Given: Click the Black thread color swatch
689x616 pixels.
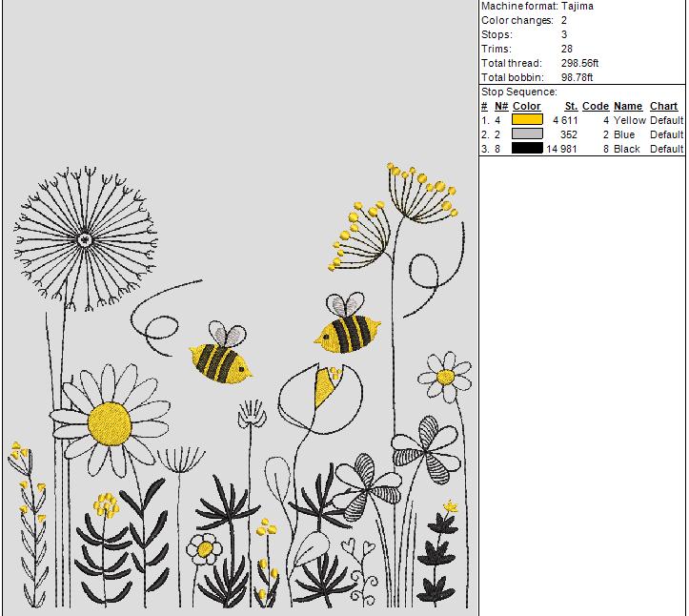Looking at the screenshot, I should tap(527, 148).
